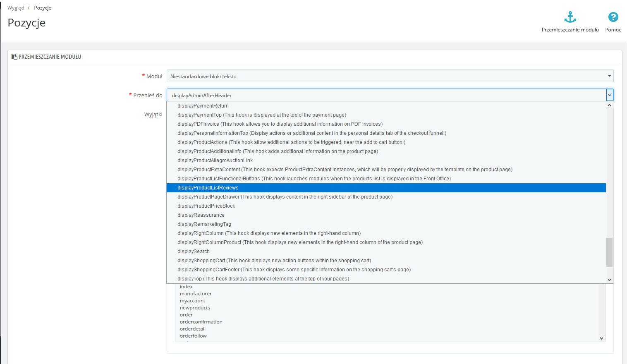Select displayShoppingCart hook option

tap(386, 261)
